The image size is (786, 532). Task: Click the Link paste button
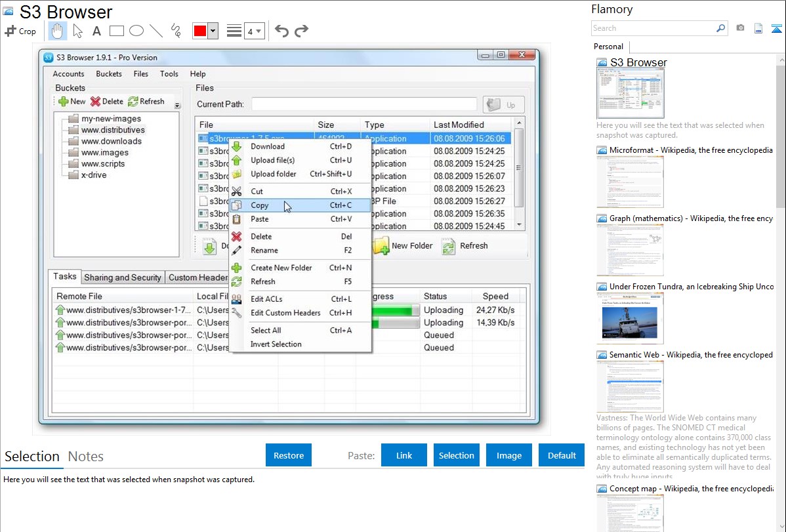coord(404,455)
